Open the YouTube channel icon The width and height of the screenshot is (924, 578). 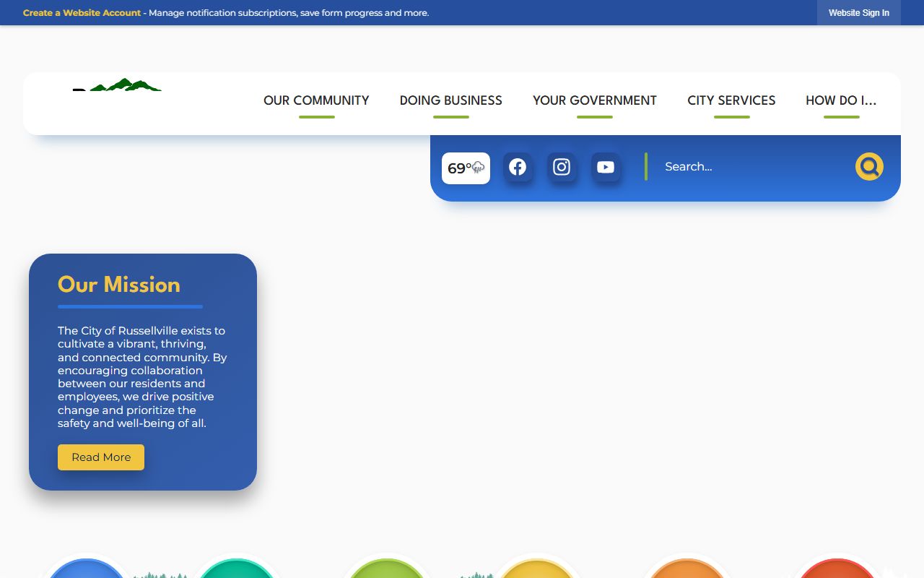606,168
